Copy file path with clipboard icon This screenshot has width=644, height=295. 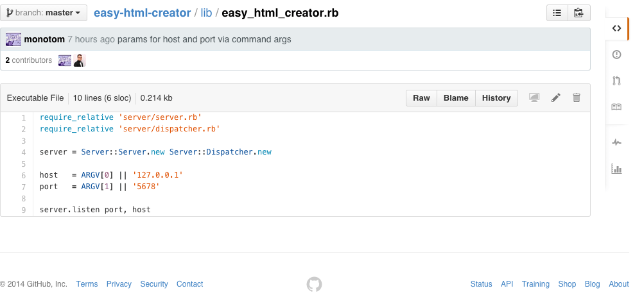(x=579, y=13)
